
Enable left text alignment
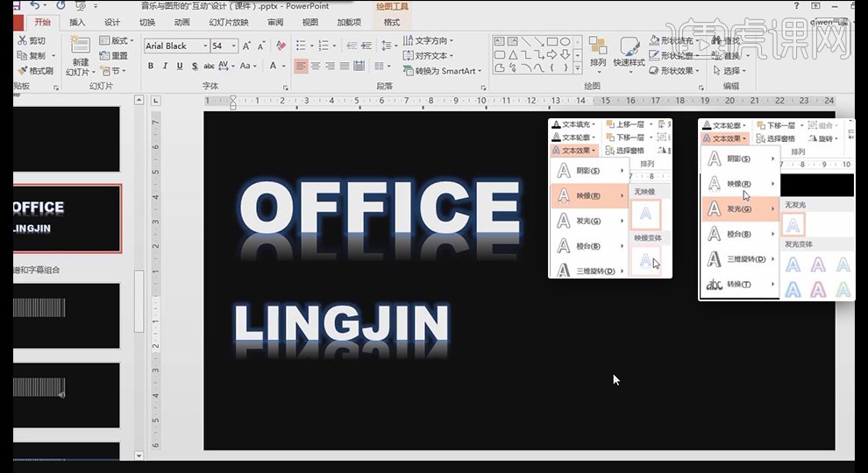pos(301,66)
